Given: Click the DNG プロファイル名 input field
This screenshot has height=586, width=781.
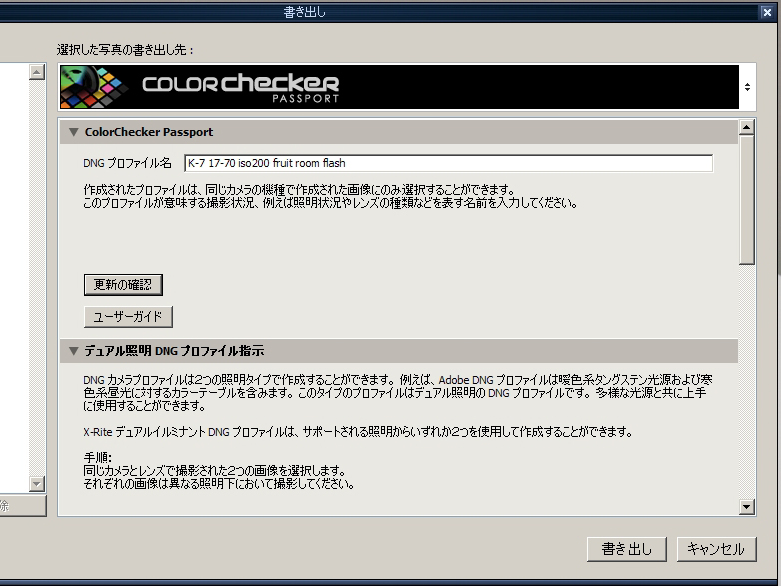Looking at the screenshot, I should point(448,163).
